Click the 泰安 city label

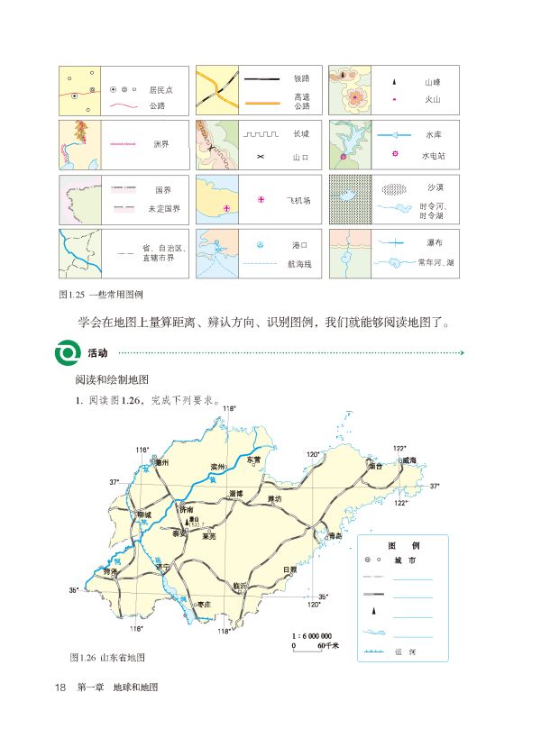coord(179,533)
